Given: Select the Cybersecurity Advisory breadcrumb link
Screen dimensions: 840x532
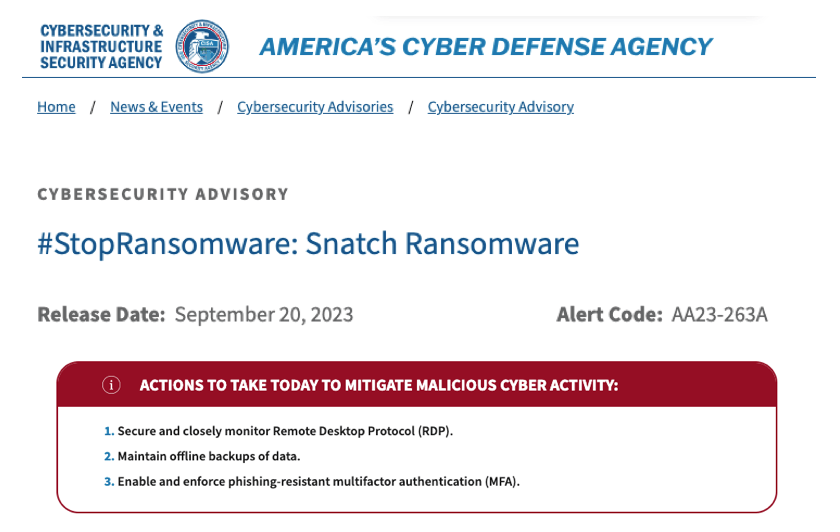Looking at the screenshot, I should coord(500,107).
